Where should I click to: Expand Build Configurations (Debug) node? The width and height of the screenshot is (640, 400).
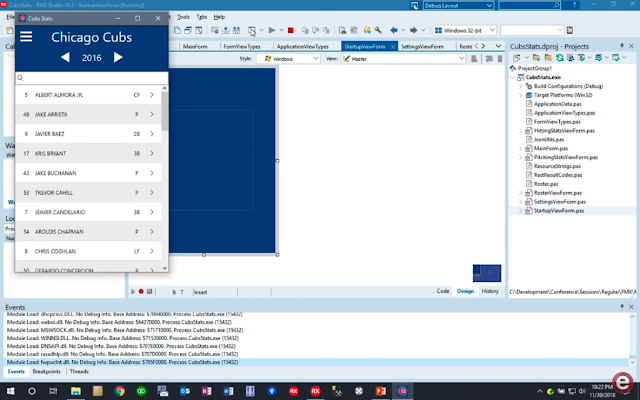(520, 86)
